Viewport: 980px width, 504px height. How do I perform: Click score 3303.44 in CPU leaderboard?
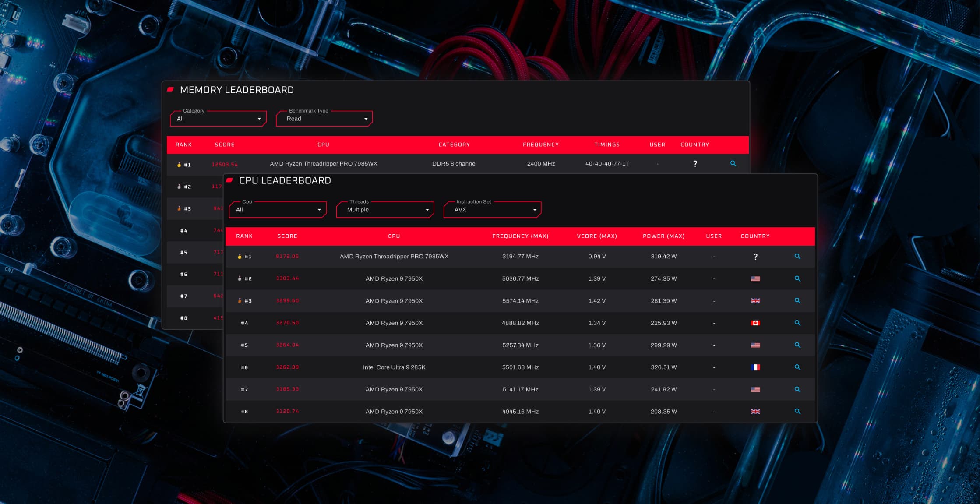[287, 278]
